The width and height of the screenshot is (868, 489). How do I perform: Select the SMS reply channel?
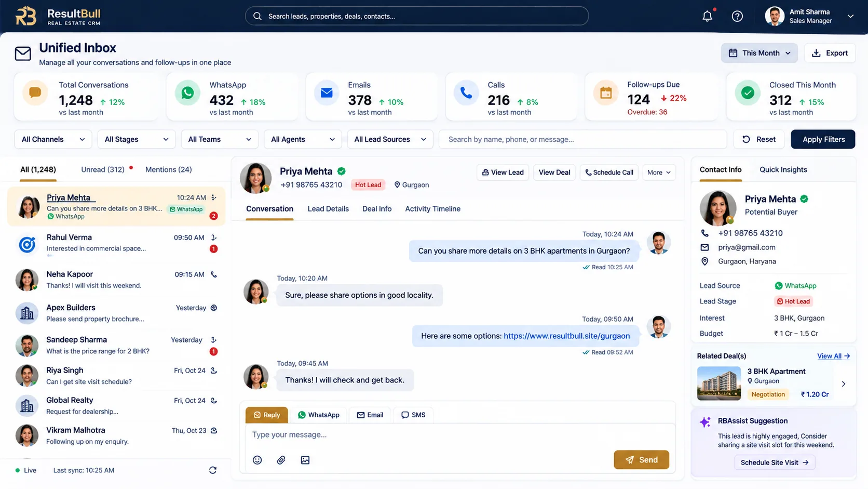click(413, 415)
